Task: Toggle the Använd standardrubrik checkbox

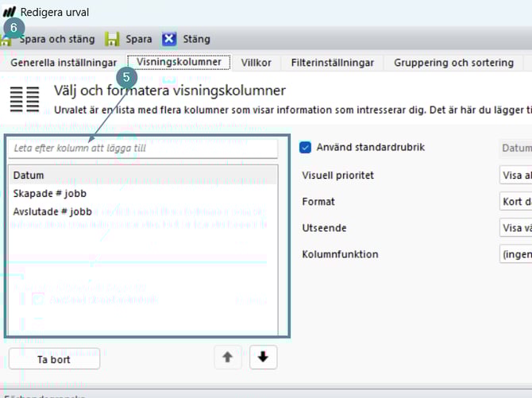Action: click(x=305, y=147)
